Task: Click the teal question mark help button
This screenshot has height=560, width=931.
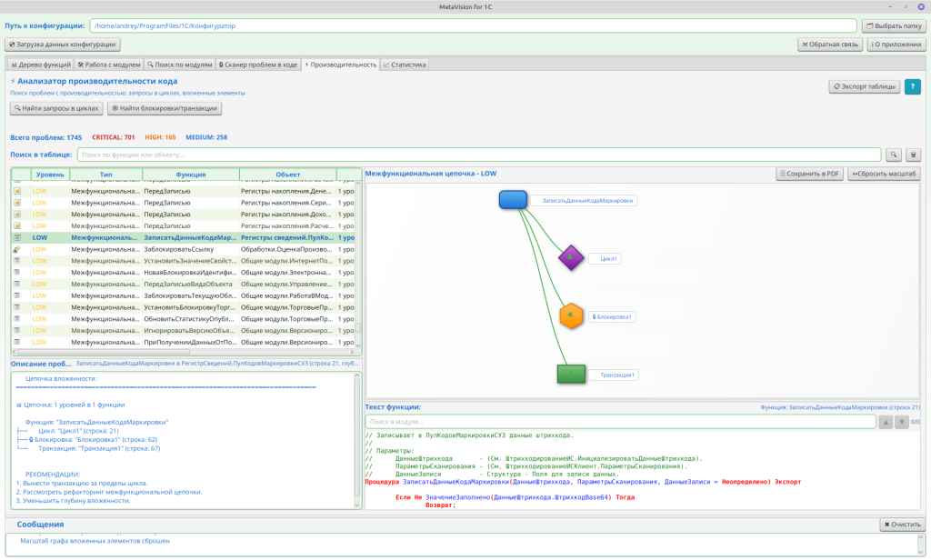Action: click(912, 86)
